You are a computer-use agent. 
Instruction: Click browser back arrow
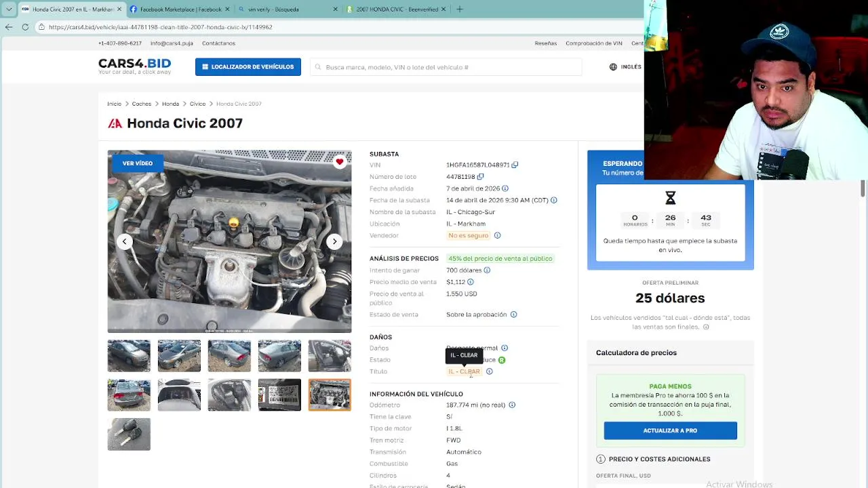8,27
